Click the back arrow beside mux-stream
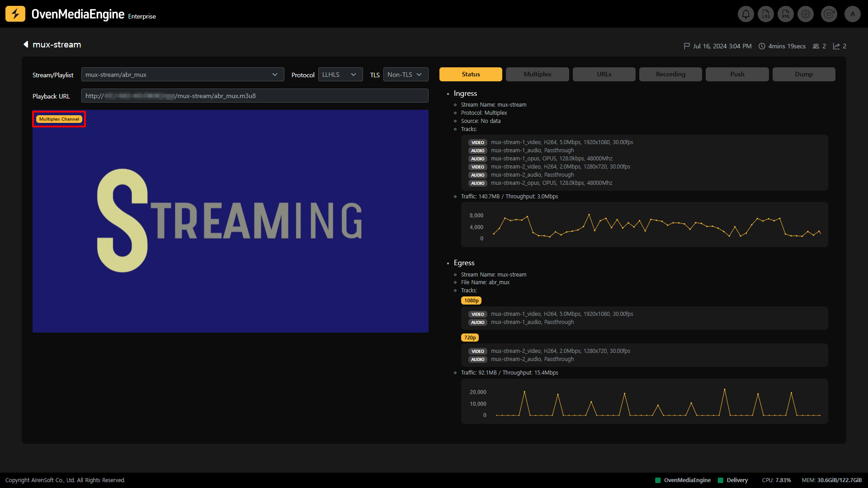The width and height of the screenshot is (868, 488). coord(26,44)
